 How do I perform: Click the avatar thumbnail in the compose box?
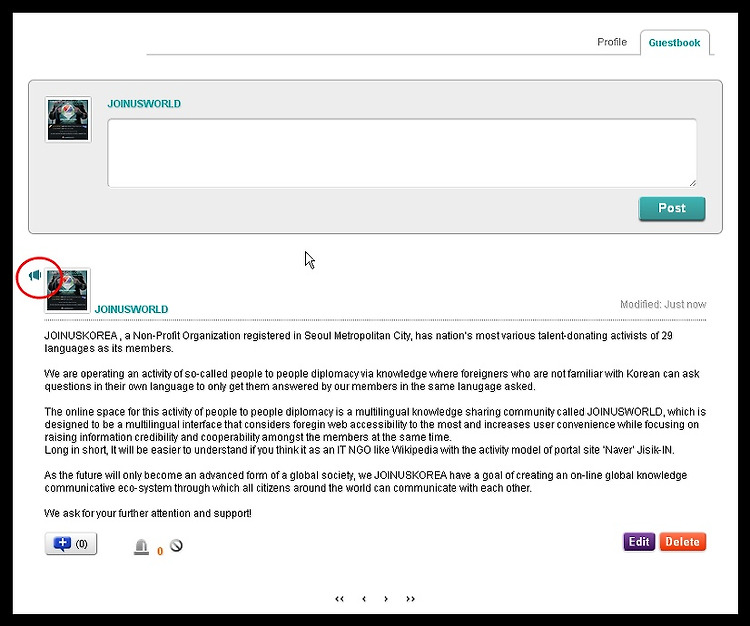[68, 120]
